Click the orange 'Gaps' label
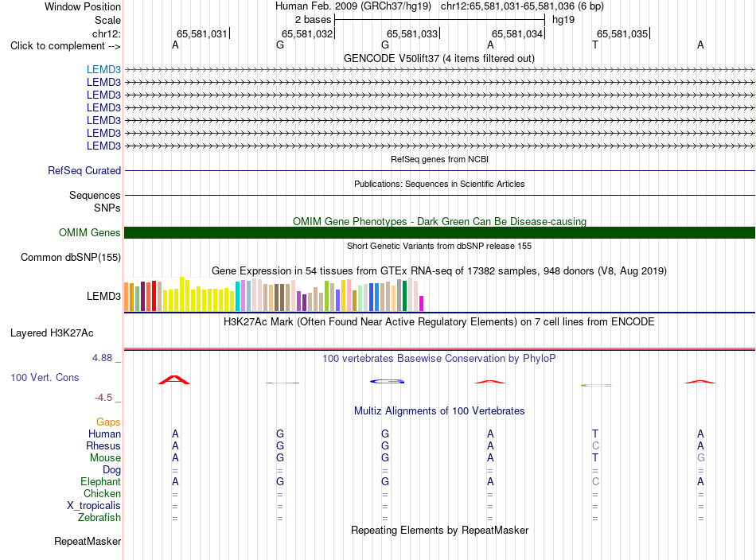 108,422
